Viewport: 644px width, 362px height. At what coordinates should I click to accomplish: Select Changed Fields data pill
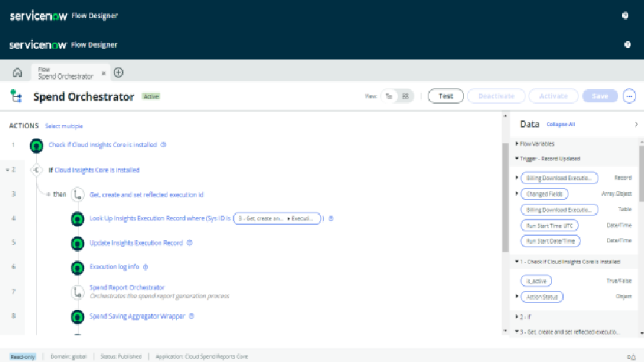pyautogui.click(x=545, y=194)
